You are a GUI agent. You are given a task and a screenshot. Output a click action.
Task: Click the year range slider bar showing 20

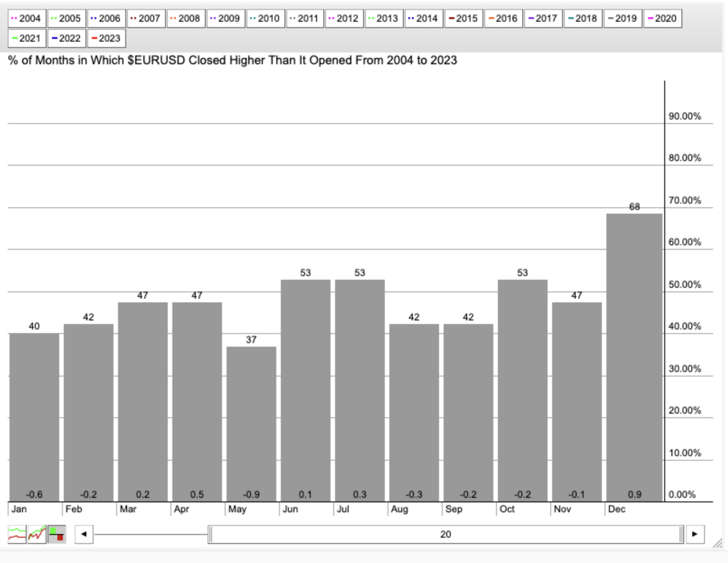click(x=446, y=534)
